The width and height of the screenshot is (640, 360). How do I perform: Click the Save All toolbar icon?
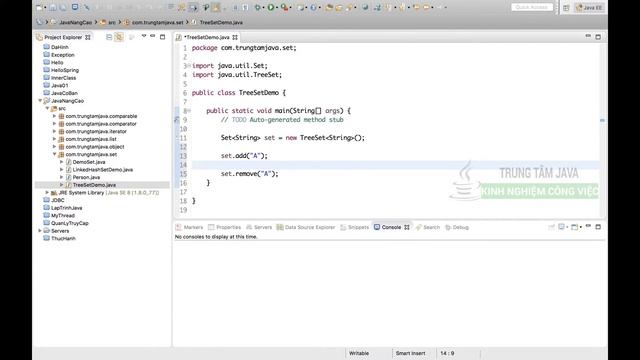(63, 7)
